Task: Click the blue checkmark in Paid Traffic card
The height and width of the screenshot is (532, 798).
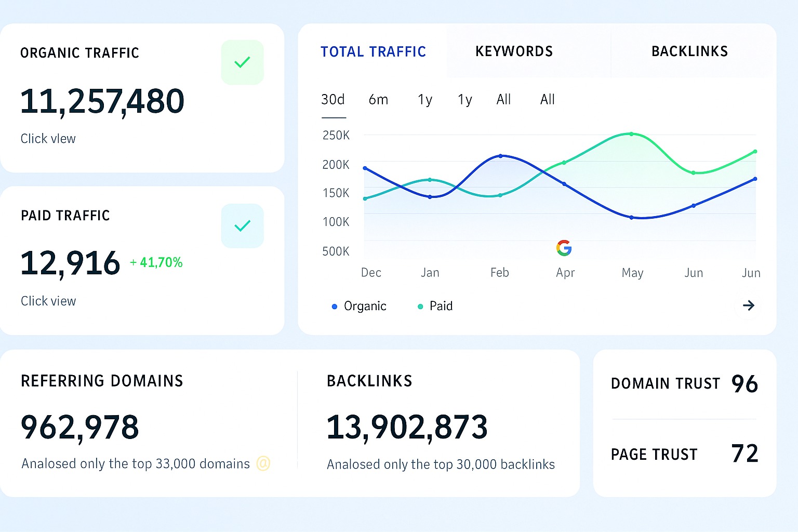Action: (x=242, y=226)
